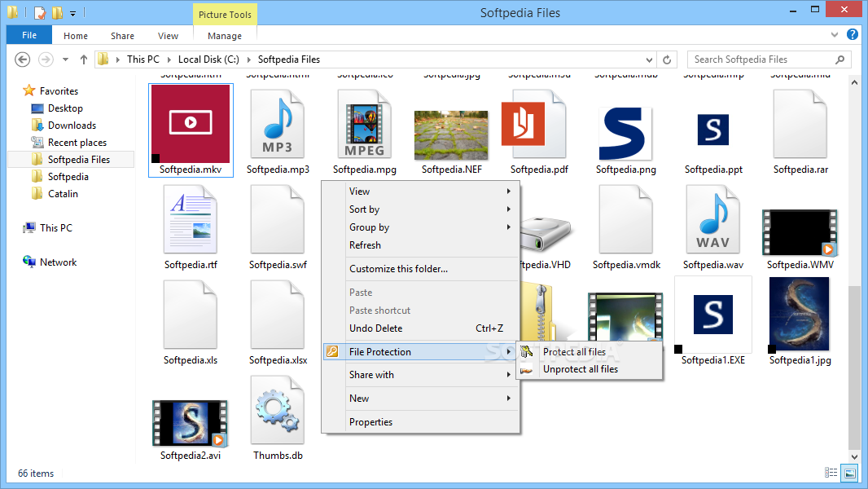Choose Properties in context menu
868x489 pixels.
tap(421, 422)
